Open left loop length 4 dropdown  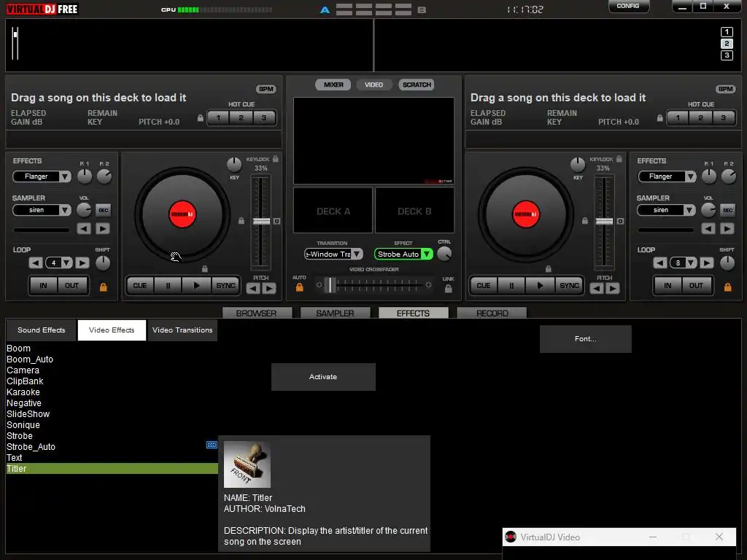[x=66, y=262]
